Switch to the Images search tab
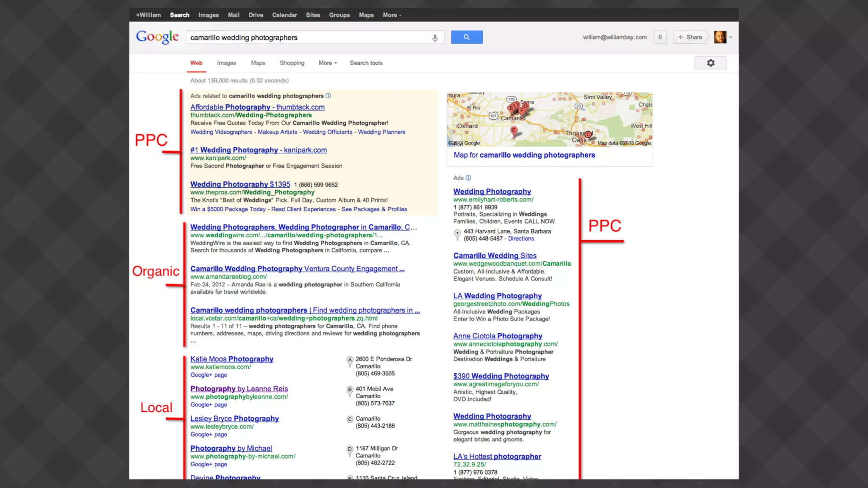Viewport: 868px width, 488px height. click(226, 63)
